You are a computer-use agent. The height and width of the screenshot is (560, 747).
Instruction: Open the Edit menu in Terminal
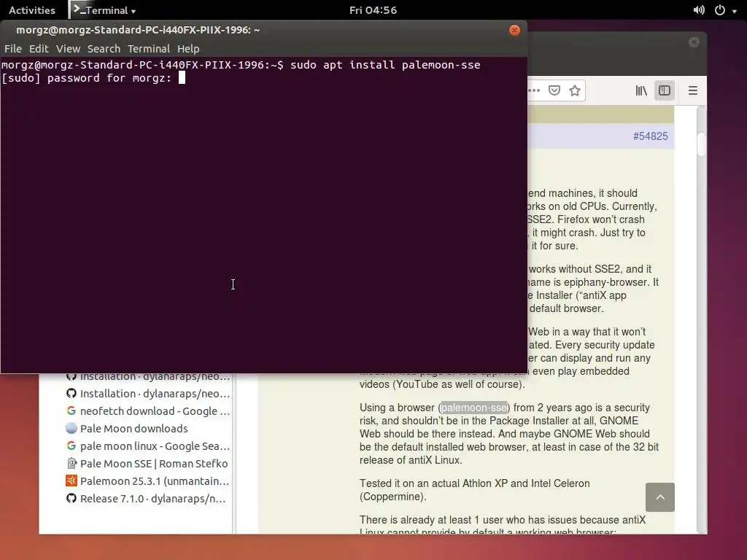39,49
